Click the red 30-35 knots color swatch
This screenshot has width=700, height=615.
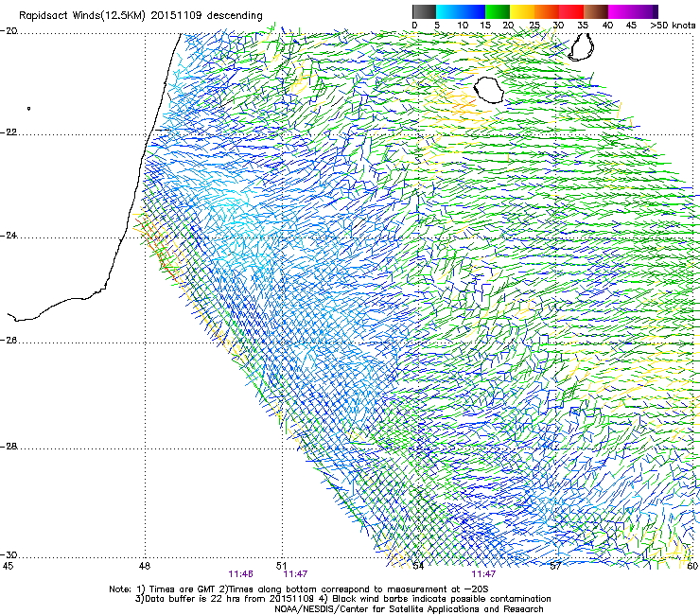(571, 11)
